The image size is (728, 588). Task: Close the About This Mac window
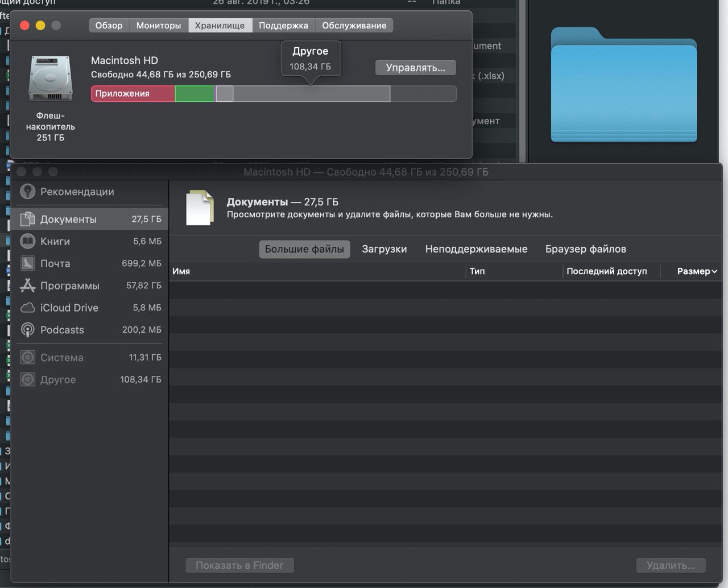pyautogui.click(x=24, y=25)
